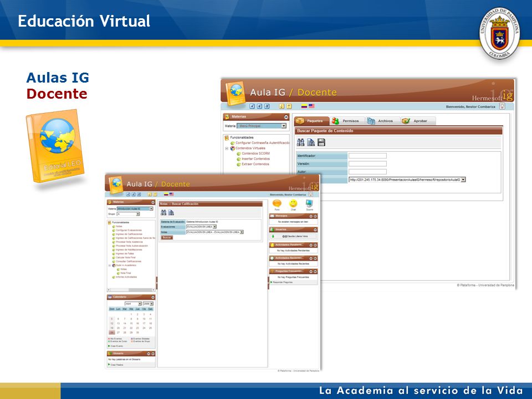The image size is (532, 399).
Task: Click the Responder Preguntas link
Action: tap(283, 282)
